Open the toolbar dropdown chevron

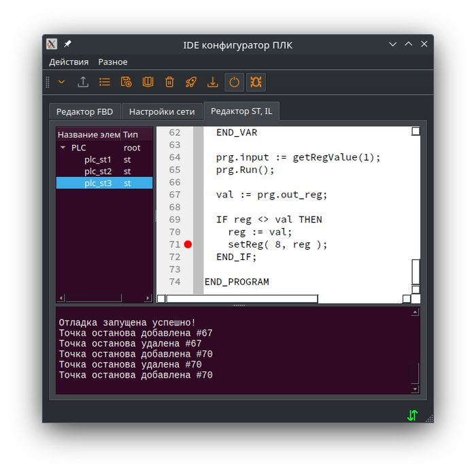pyautogui.click(x=62, y=82)
